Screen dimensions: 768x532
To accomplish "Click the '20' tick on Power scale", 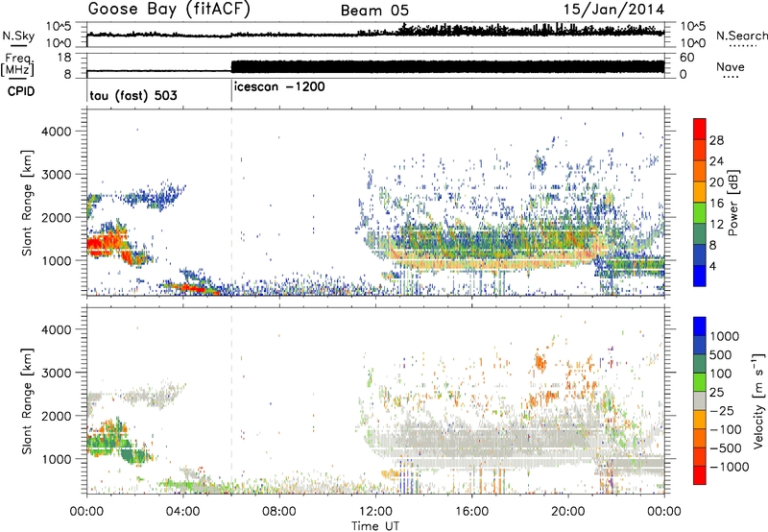I will pyautogui.click(x=716, y=182).
